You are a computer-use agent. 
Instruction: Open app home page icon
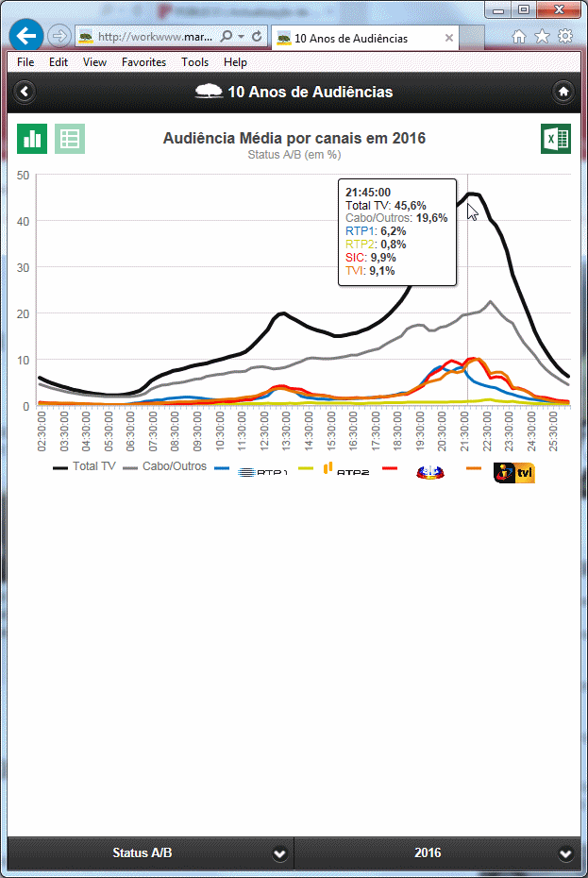click(563, 92)
